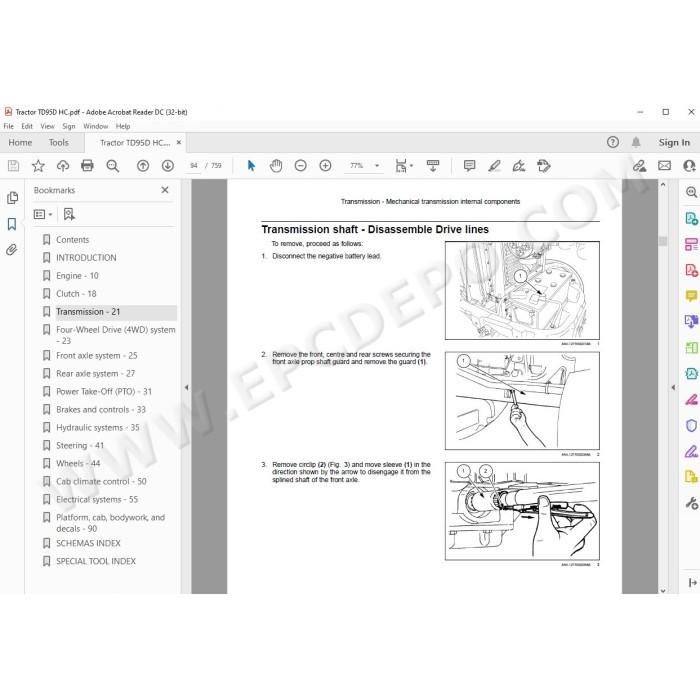Open the Hydraulic systems - 35 bookmark
This screenshot has height=700, width=700.
(x=98, y=428)
